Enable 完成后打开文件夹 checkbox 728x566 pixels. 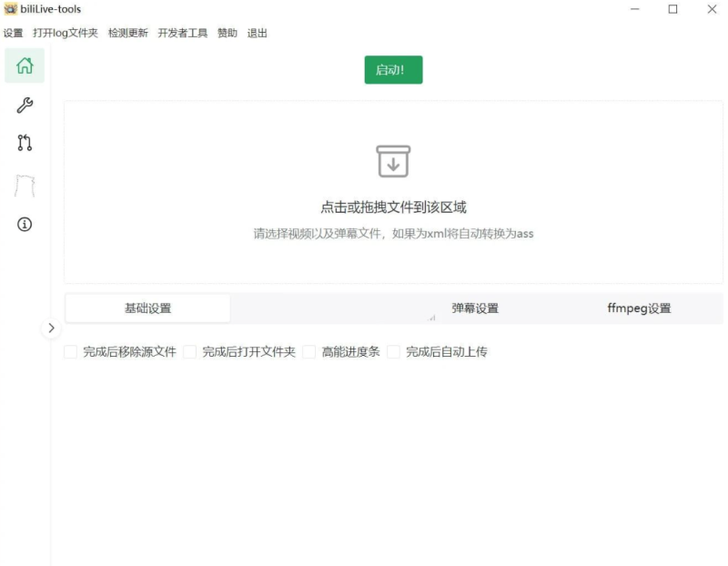pyautogui.click(x=190, y=351)
